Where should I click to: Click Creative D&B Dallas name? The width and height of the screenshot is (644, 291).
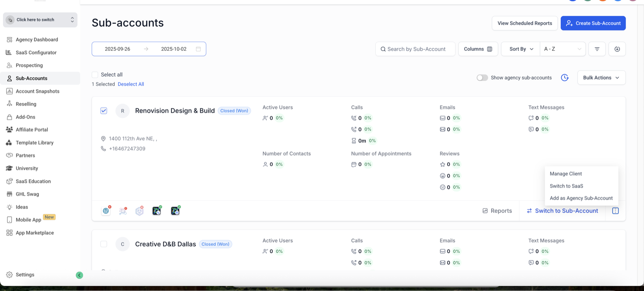[165, 244]
